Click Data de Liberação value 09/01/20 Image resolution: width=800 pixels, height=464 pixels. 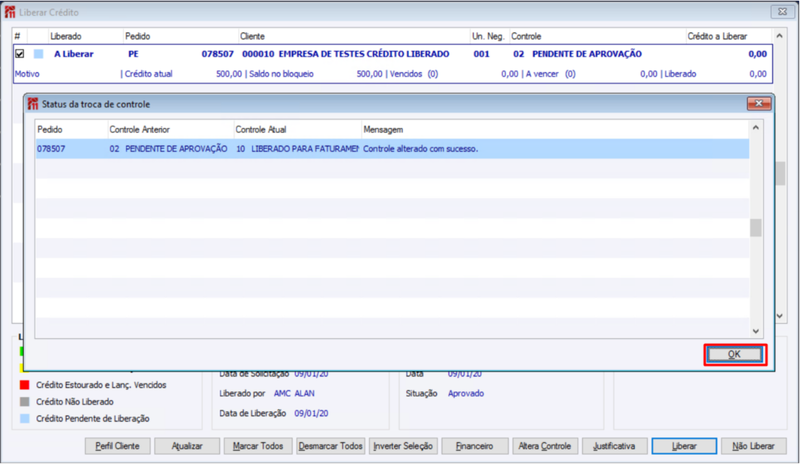pyautogui.click(x=311, y=413)
